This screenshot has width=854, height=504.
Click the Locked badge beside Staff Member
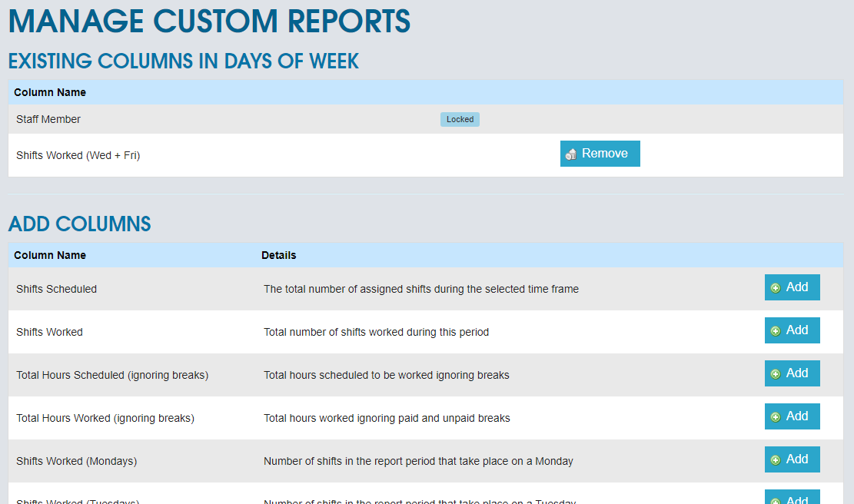460,119
